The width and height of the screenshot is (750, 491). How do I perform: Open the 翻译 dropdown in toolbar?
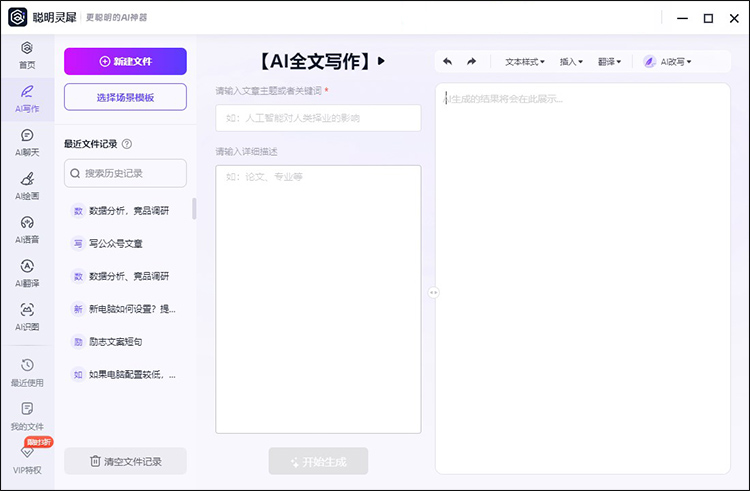pyautogui.click(x=609, y=62)
